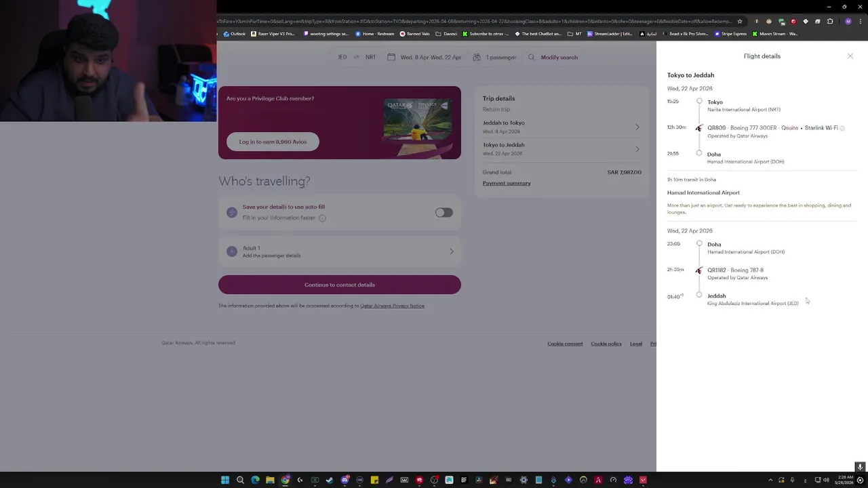Click the microphone icon in the system tray
This screenshot has width=868, height=488.
[793, 480]
